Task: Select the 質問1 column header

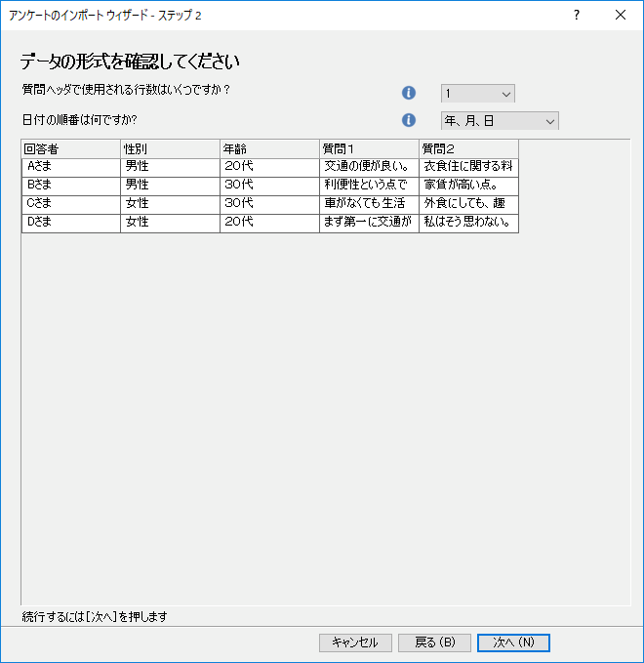Action: [369, 148]
